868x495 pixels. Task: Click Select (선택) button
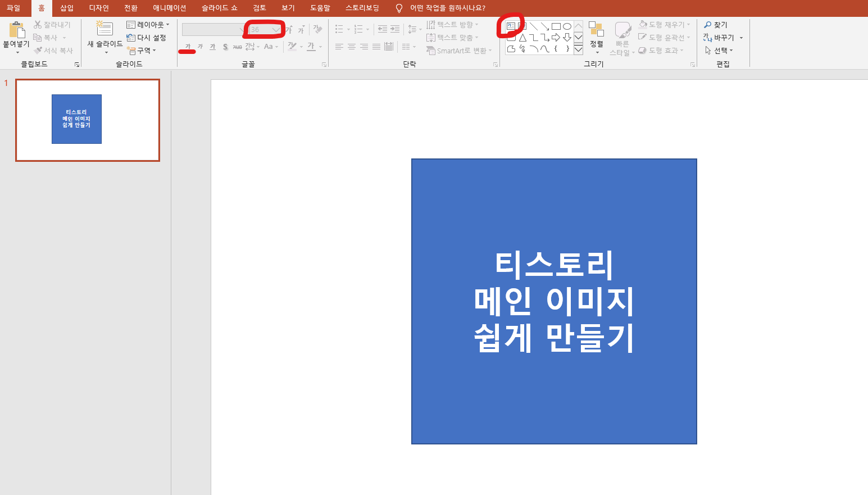pos(719,51)
